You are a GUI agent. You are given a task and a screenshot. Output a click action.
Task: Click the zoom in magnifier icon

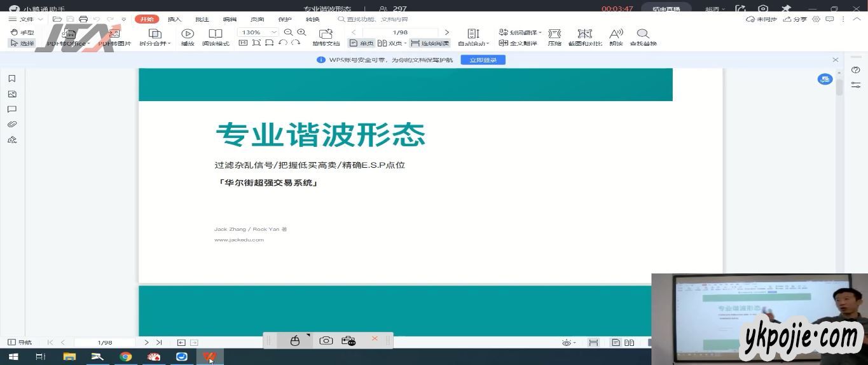[301, 32]
